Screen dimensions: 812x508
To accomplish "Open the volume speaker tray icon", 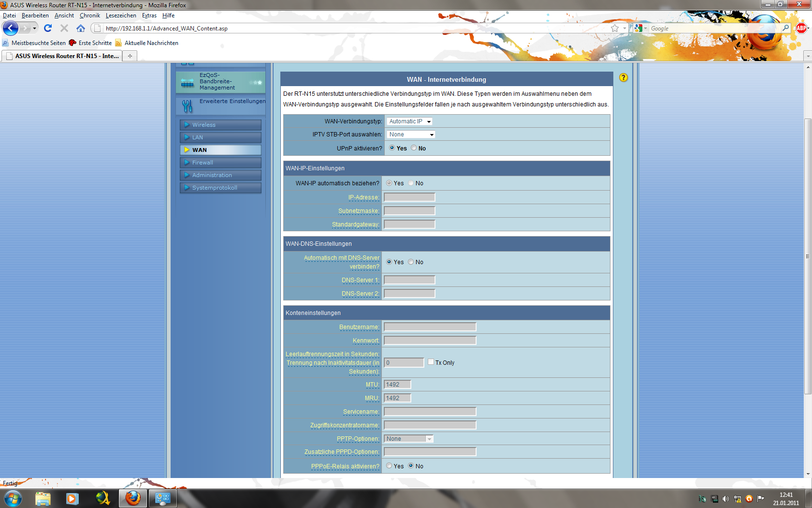I will 725,499.
